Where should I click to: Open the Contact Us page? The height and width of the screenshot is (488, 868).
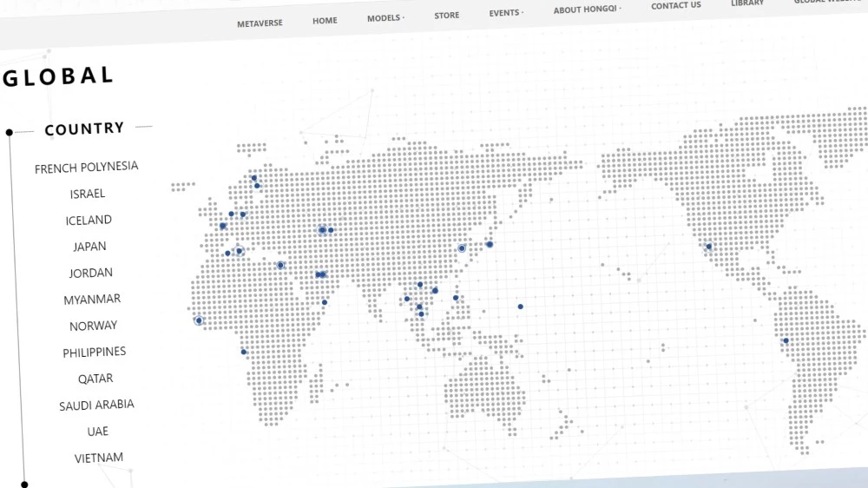pos(675,5)
